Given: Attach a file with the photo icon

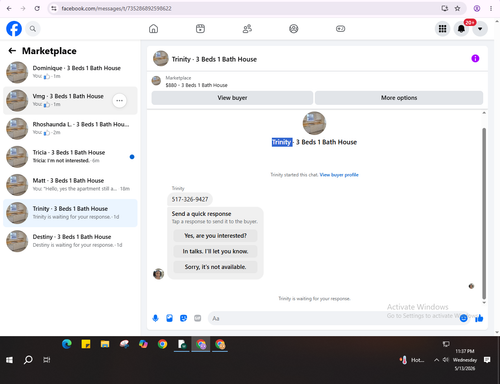Looking at the screenshot, I should pos(170,318).
